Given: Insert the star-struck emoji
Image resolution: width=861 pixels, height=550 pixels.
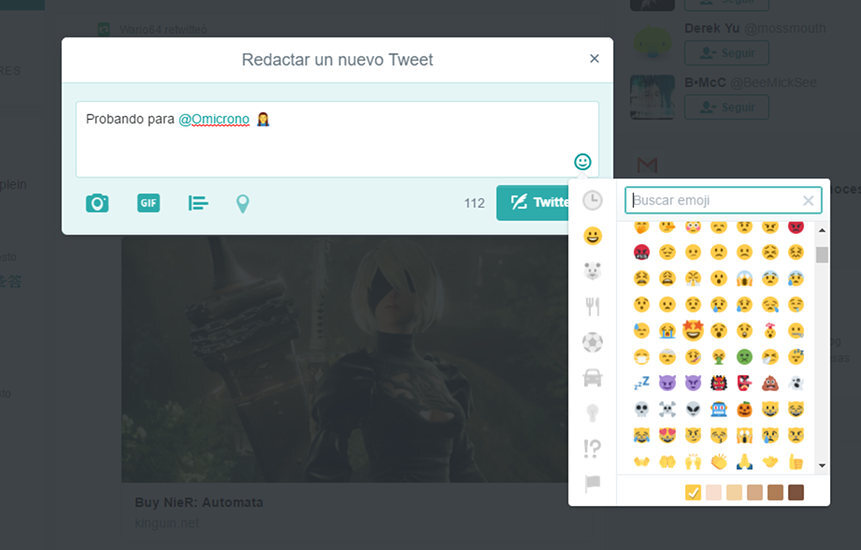Looking at the screenshot, I should pos(693,330).
